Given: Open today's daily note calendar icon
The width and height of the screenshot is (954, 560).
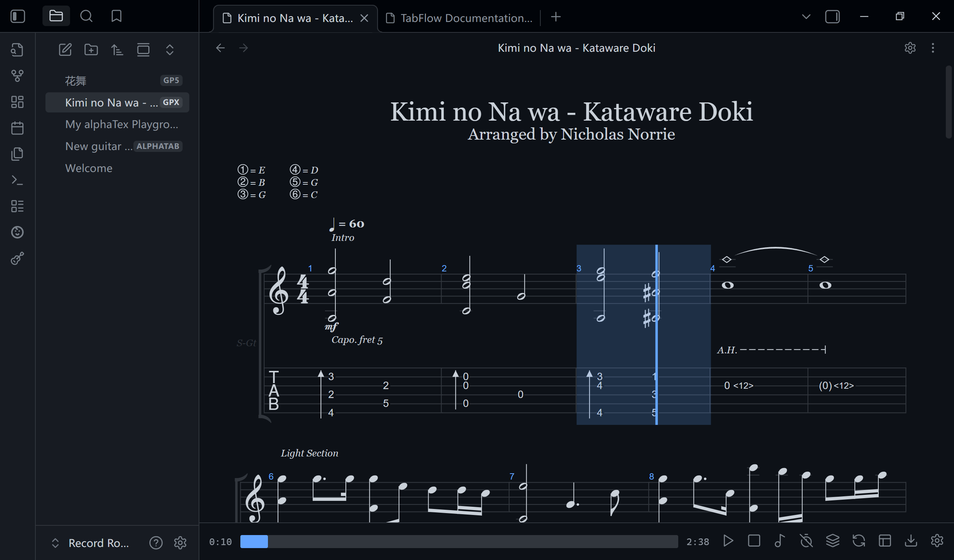Looking at the screenshot, I should [x=18, y=128].
